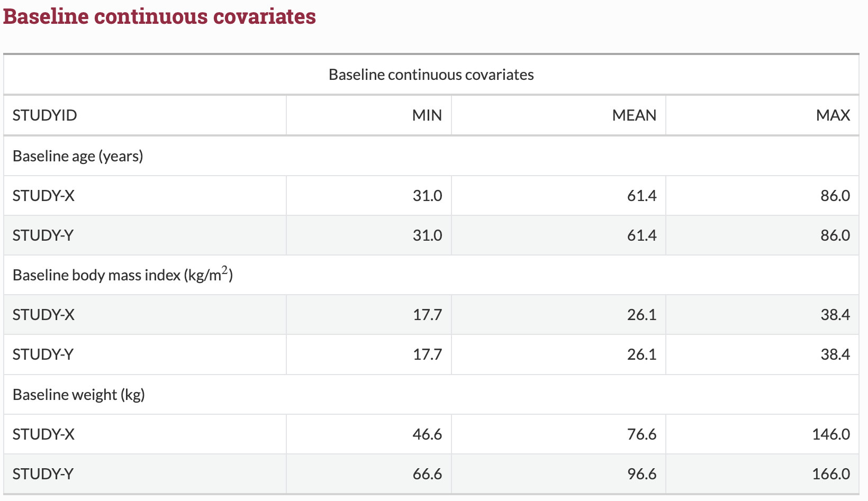Select STUDY-Y under Baseline body mass index
This screenshot has width=868, height=501.
pos(43,354)
